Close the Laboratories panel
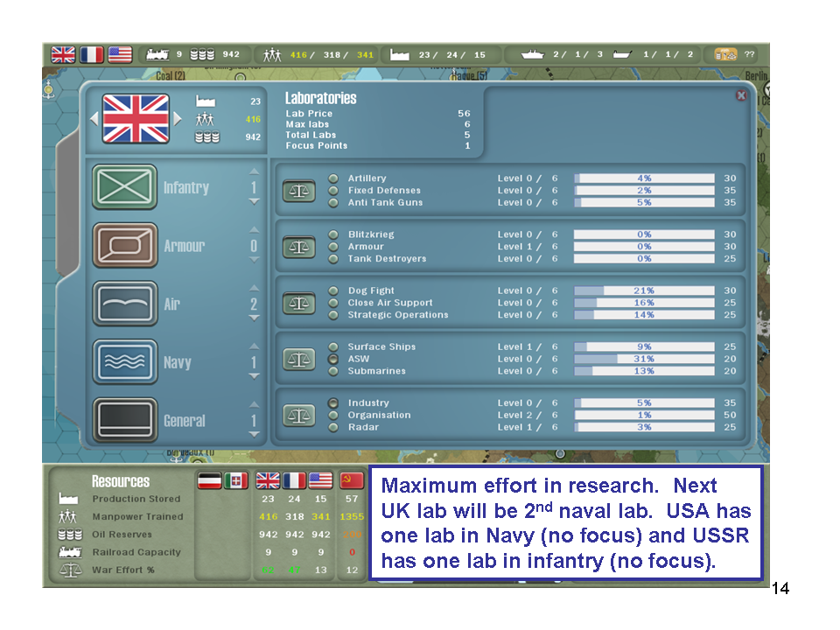840x630 pixels. [741, 95]
